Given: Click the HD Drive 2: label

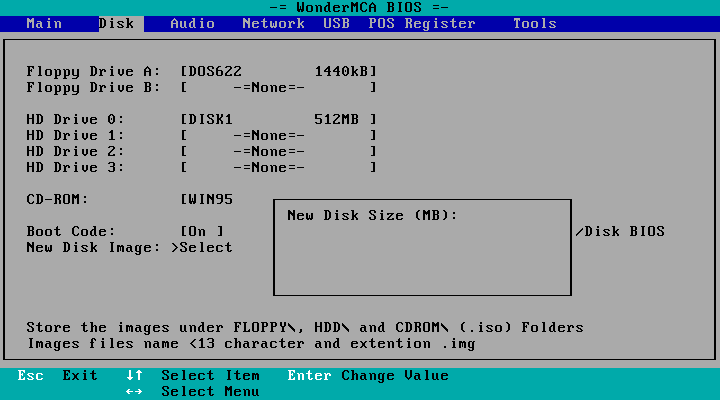Looking at the screenshot, I should coord(75,152).
